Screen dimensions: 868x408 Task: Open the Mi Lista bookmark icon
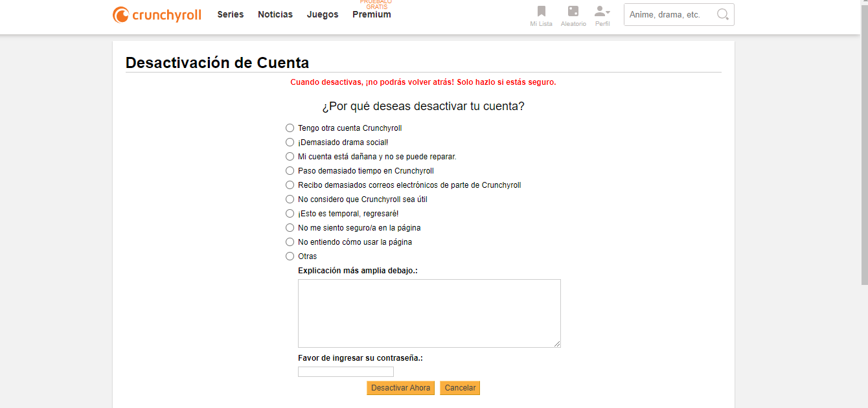tap(541, 12)
